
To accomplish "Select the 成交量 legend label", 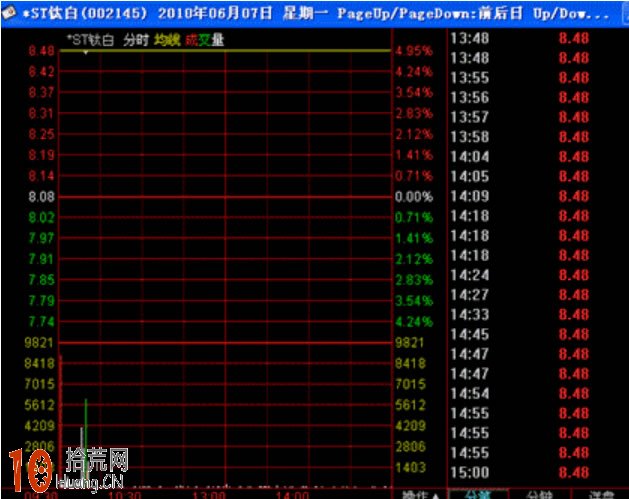I will click(204, 40).
